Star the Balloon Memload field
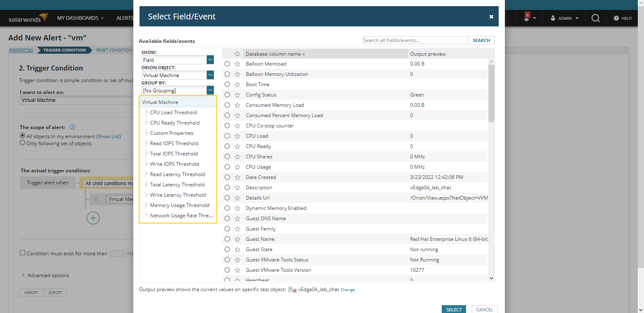 pyautogui.click(x=237, y=64)
